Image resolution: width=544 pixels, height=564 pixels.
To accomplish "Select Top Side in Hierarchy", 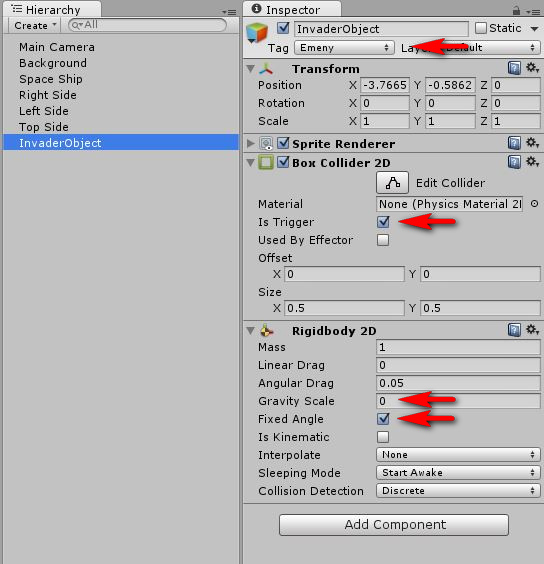I will (44, 127).
